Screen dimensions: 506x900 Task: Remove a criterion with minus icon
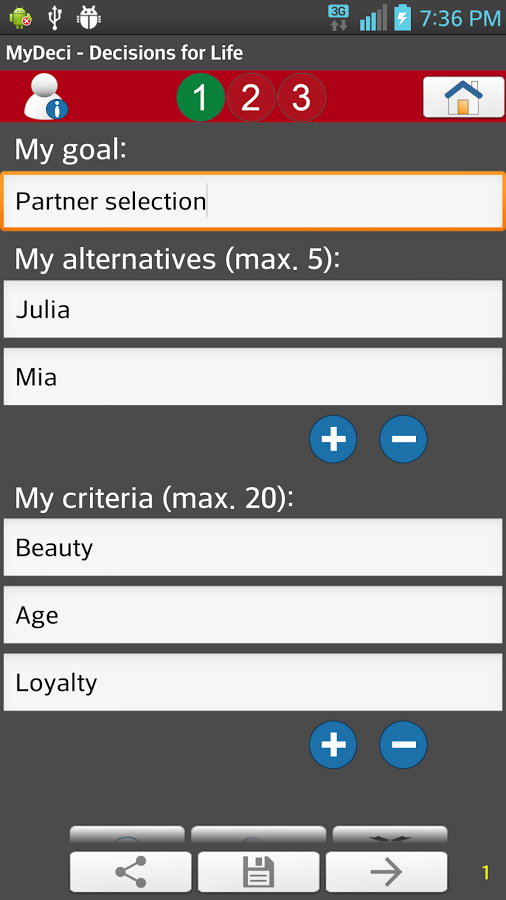click(403, 744)
